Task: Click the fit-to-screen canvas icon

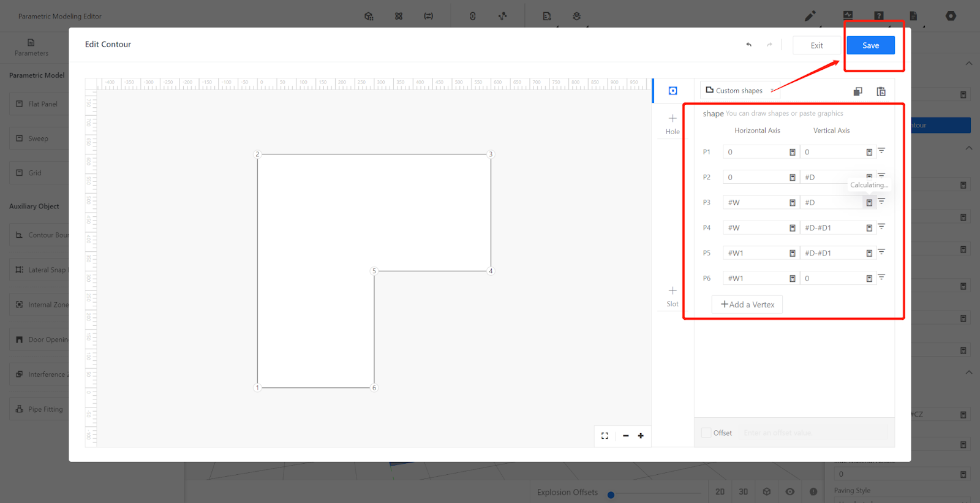Action: pyautogui.click(x=605, y=436)
